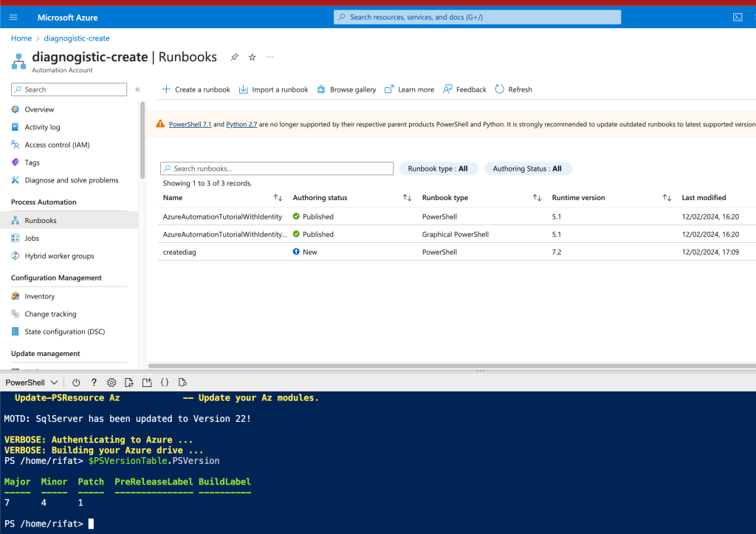Open Overview in sidebar

tap(39, 109)
